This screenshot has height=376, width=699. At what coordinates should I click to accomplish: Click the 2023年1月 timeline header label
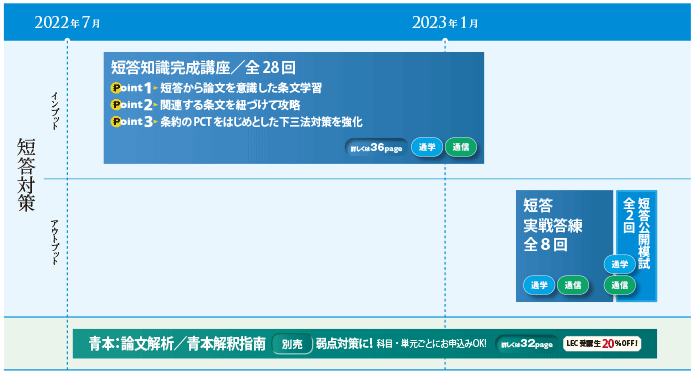pos(444,22)
